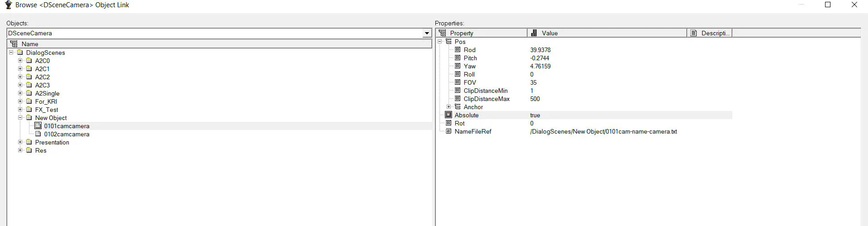Click the 0101camcamera document icon
The width and height of the screenshot is (868, 226).
coord(38,126)
